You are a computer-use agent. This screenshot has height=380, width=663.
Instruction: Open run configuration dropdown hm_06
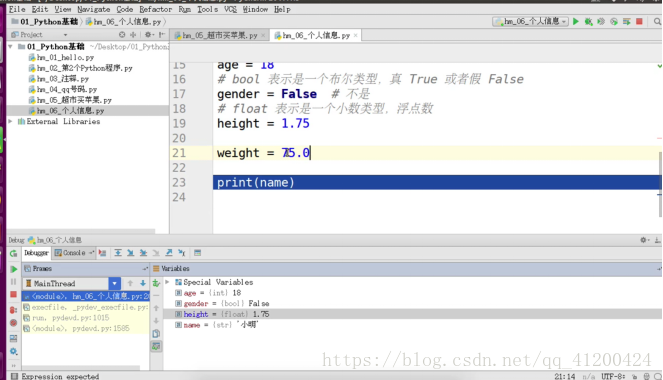531,21
